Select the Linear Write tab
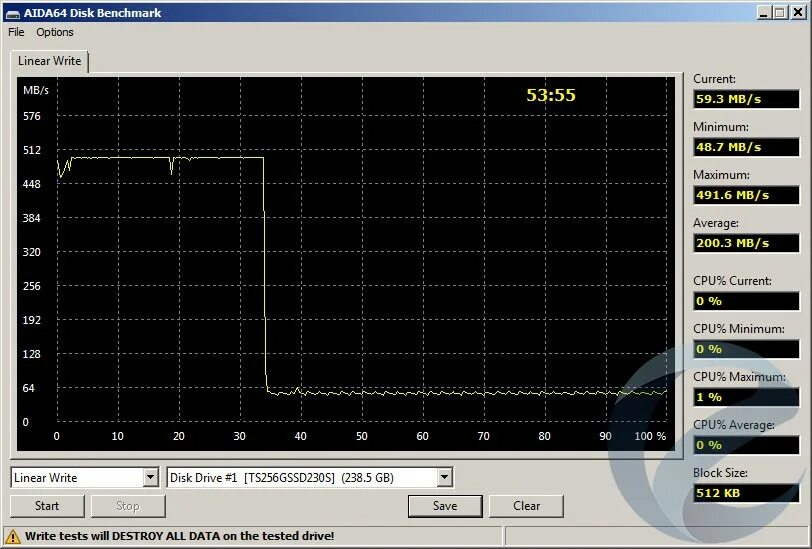 pos(49,61)
